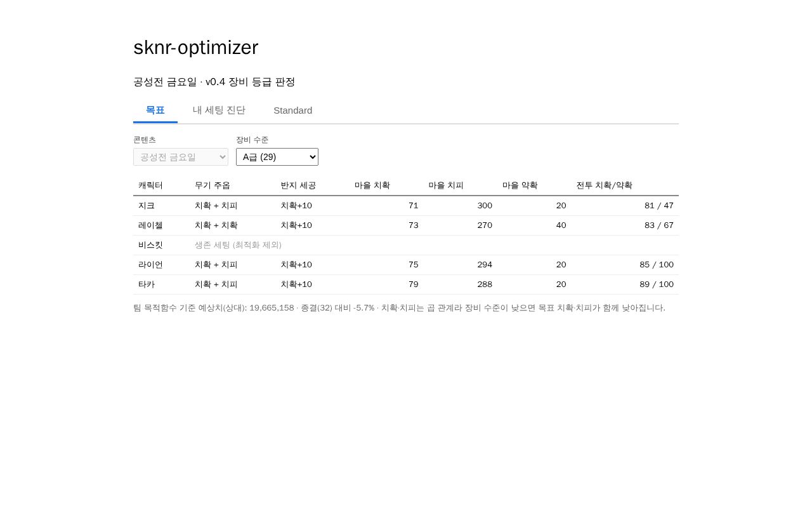This screenshot has width=812, height=508.
Task: Open the 내 세팅 진단 tab
Action: pyautogui.click(x=219, y=110)
